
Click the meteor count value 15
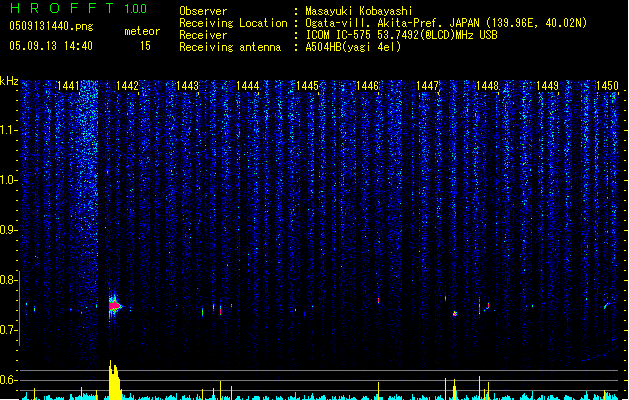point(145,46)
